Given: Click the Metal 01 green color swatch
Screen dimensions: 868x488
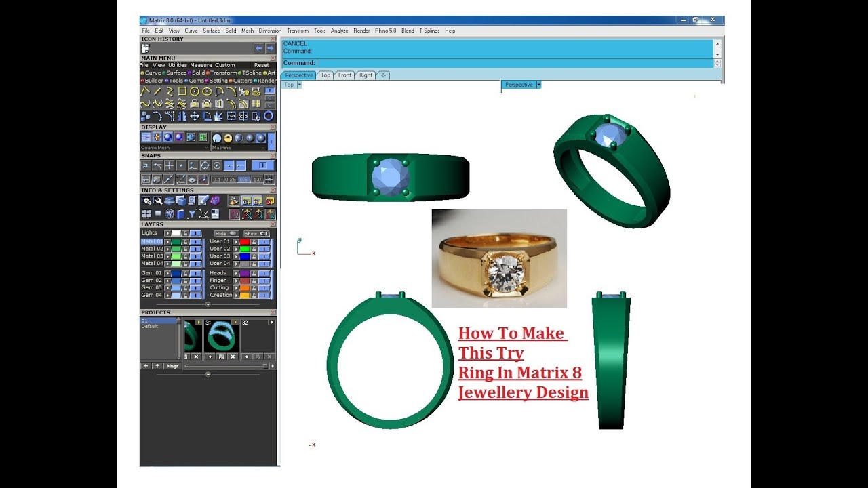Looking at the screenshot, I should click(176, 242).
